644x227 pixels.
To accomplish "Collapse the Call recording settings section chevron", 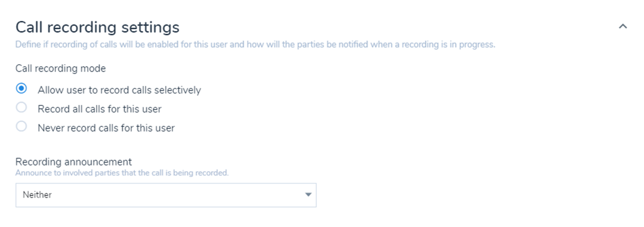I will pyautogui.click(x=623, y=27).
